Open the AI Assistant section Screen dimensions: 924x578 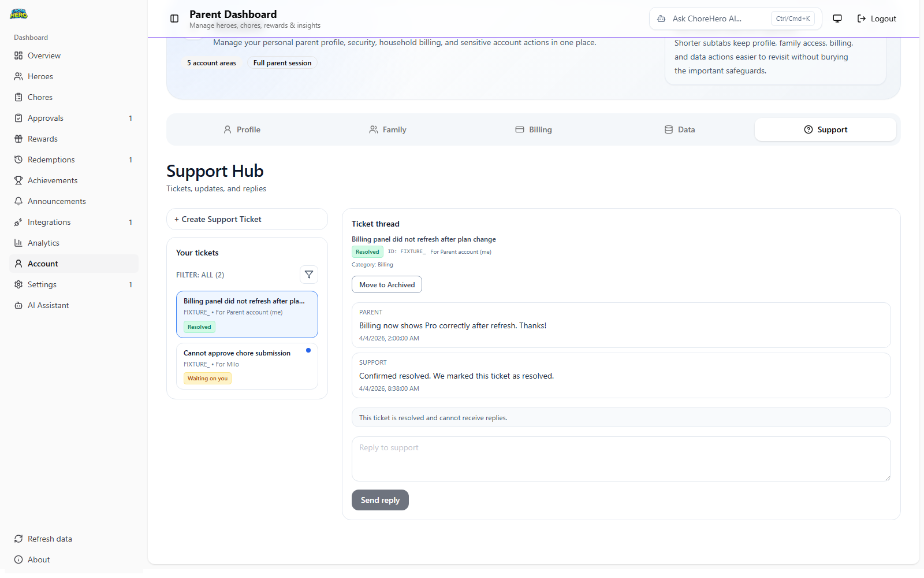click(48, 305)
